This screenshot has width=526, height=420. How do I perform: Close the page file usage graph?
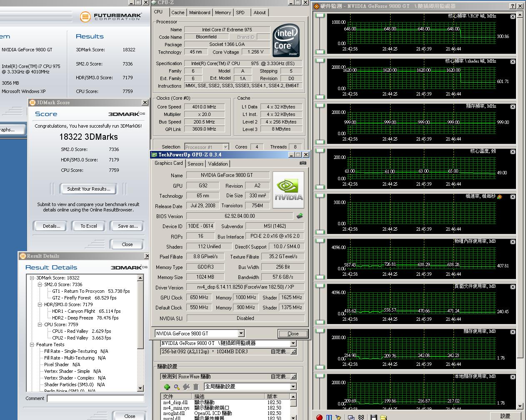[x=513, y=287]
